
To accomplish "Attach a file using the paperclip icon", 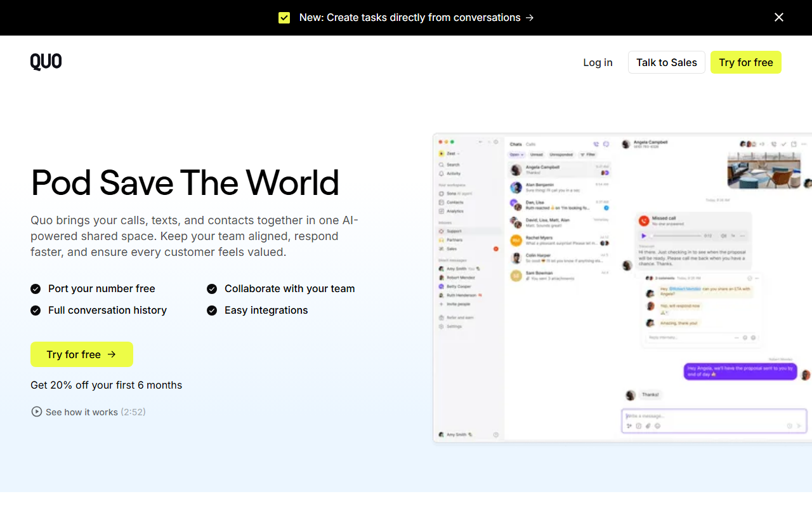I will (648, 426).
